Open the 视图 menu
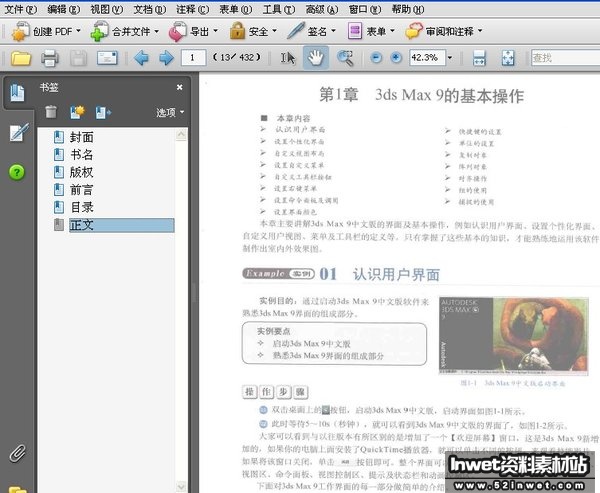This screenshot has width=600, height=493. (106, 9)
